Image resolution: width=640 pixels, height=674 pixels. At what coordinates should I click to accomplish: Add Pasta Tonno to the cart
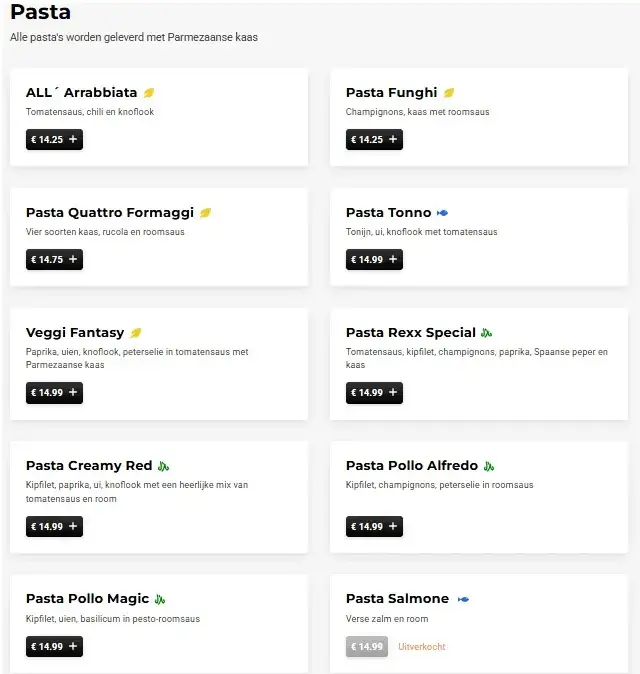374,260
